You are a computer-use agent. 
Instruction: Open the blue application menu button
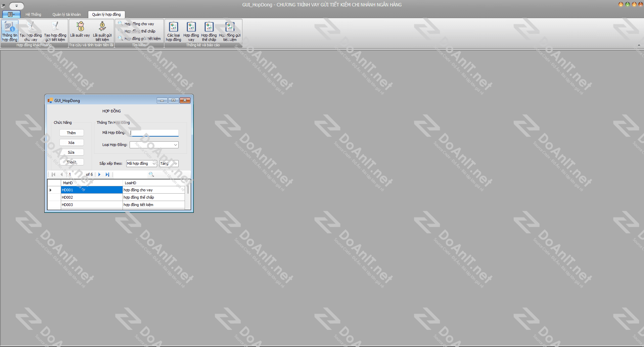[11, 14]
